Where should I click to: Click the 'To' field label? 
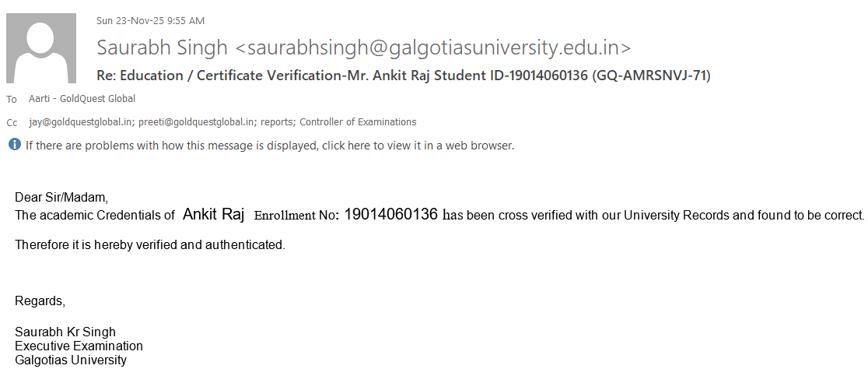coord(12,100)
